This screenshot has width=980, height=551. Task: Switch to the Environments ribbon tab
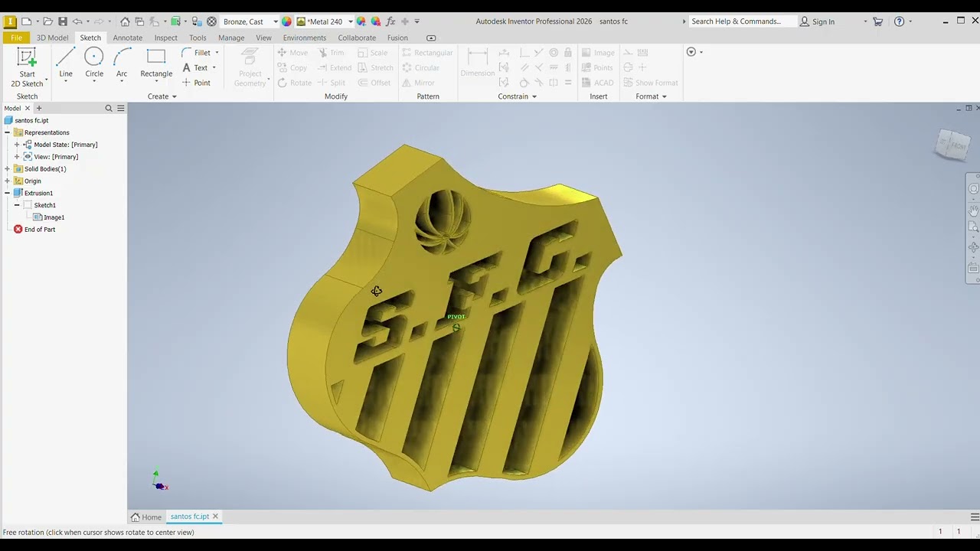(305, 37)
